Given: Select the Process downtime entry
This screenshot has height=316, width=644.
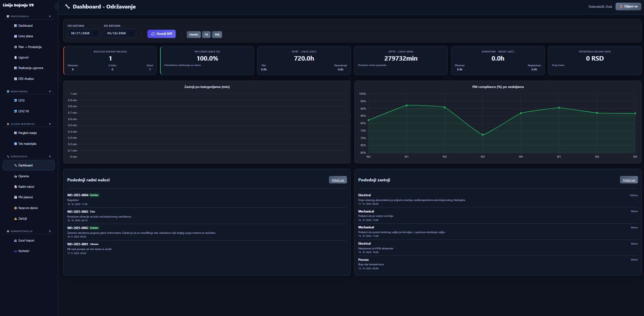Looking at the screenshot, I should pos(498,264).
